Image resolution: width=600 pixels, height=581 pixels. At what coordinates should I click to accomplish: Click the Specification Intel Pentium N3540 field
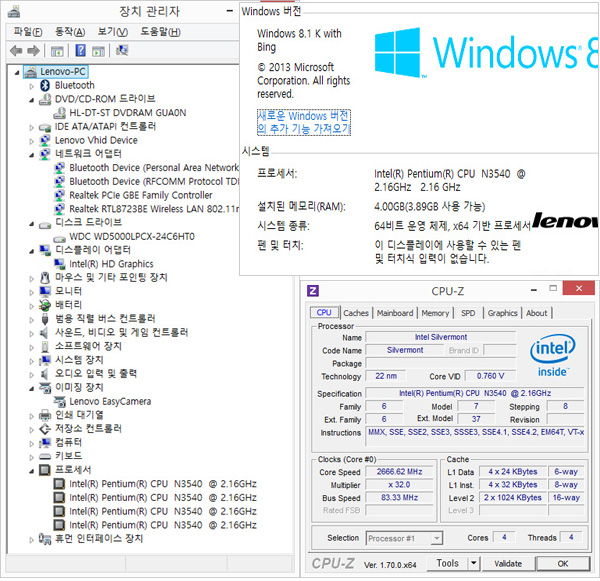click(475, 393)
